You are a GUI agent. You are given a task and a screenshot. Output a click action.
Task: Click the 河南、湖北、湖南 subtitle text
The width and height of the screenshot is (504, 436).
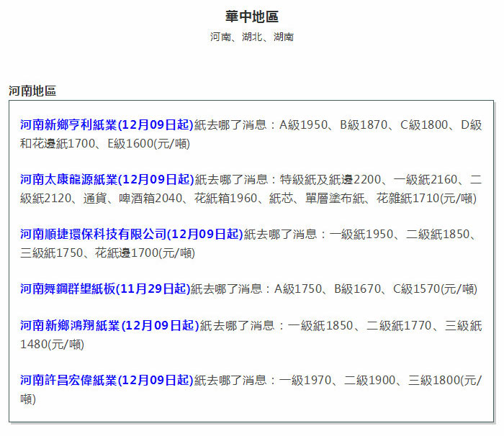(252, 37)
